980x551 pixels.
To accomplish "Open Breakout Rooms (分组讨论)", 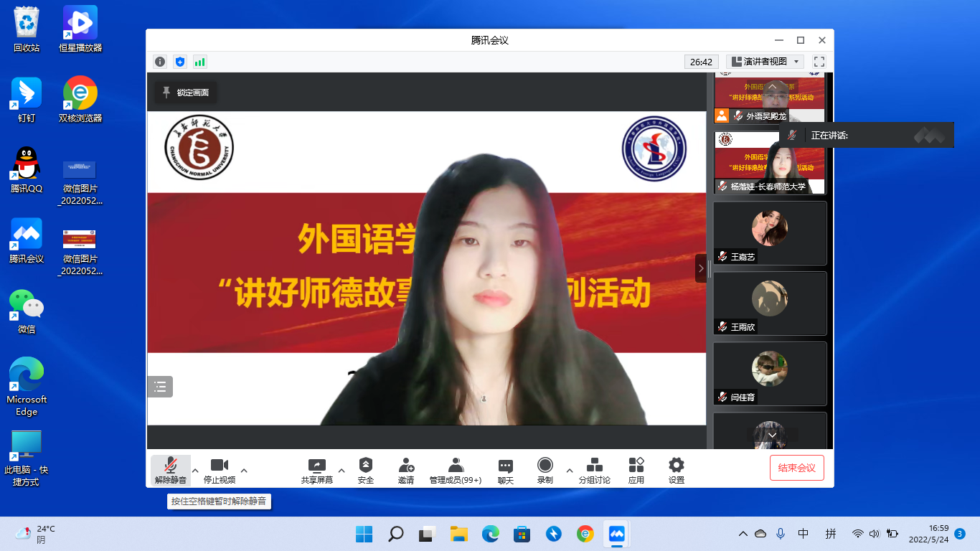I will [x=595, y=470].
